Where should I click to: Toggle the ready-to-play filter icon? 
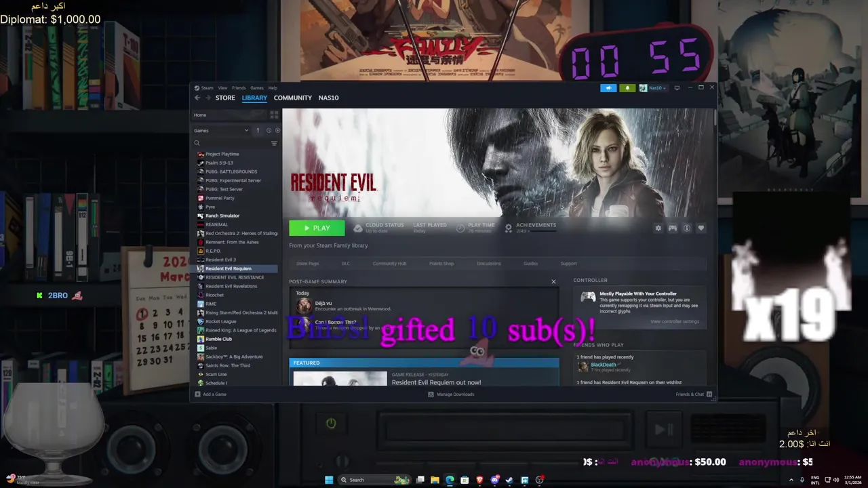coord(277,130)
